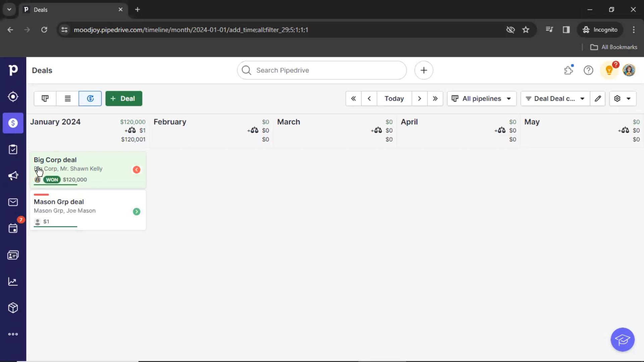Toggle the Mason Grp deal active status
This screenshot has width=644, height=362.
136,211
